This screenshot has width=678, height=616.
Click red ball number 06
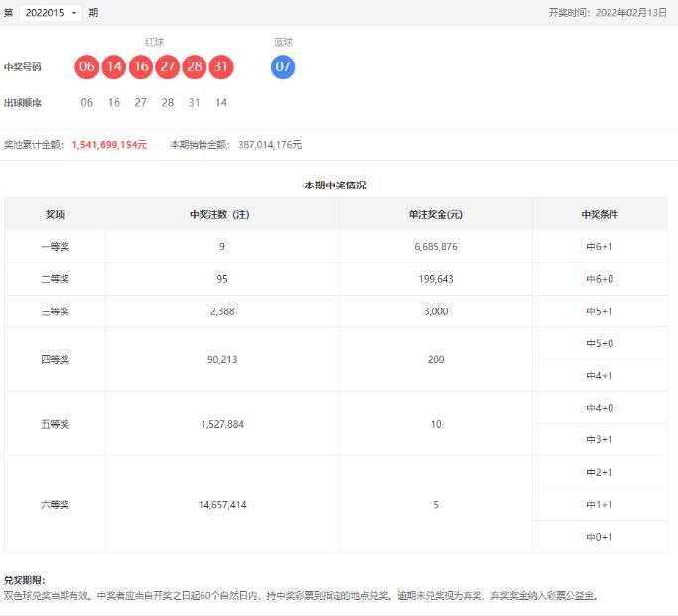[x=87, y=67]
